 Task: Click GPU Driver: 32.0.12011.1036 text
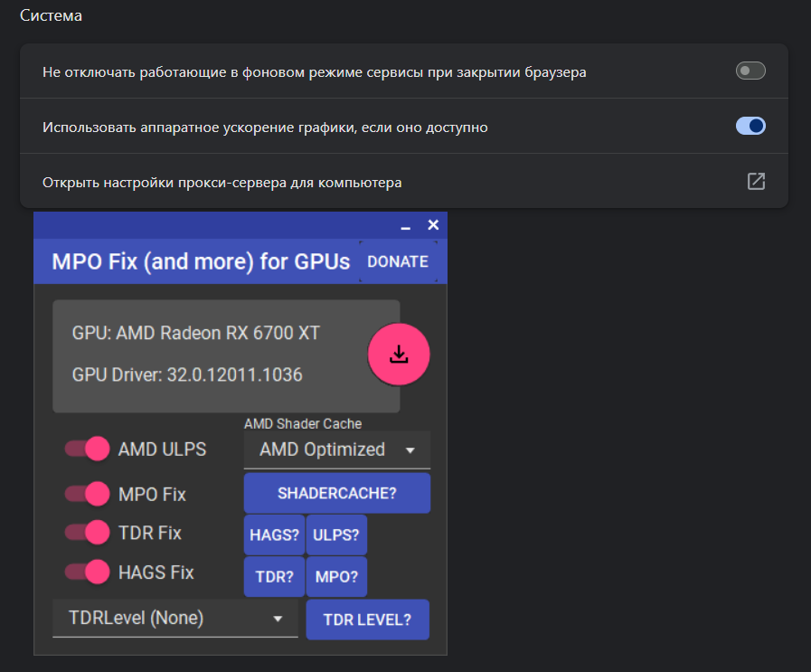(x=187, y=374)
